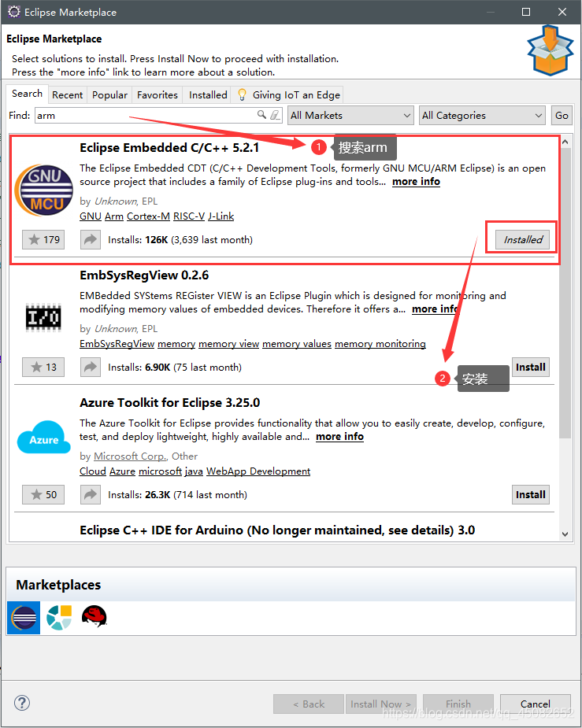Click the memory view tag link

point(228,344)
